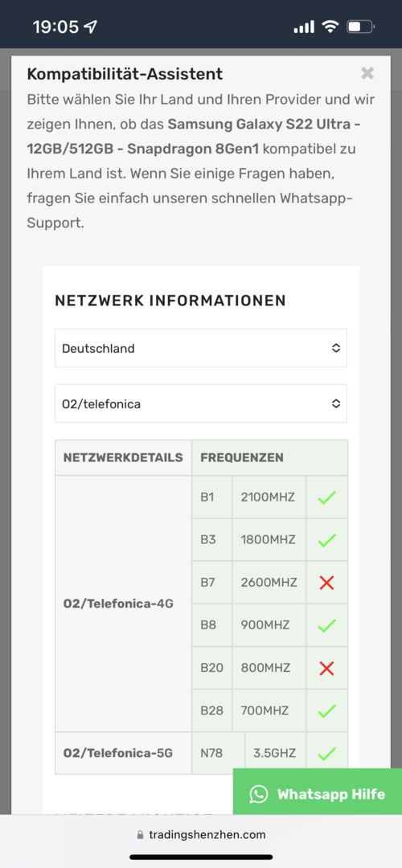Screen dimensions: 402x868
Task: Select the O2/Telefonica-5G row label
Action: pyautogui.click(x=118, y=753)
